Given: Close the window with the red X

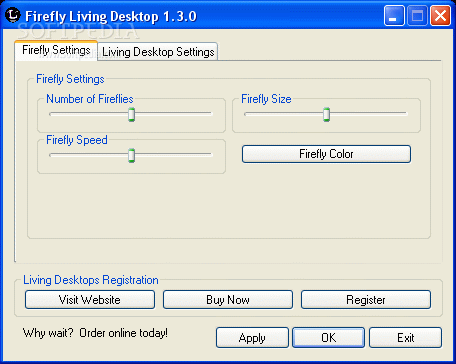Looking at the screenshot, I should [440, 15].
